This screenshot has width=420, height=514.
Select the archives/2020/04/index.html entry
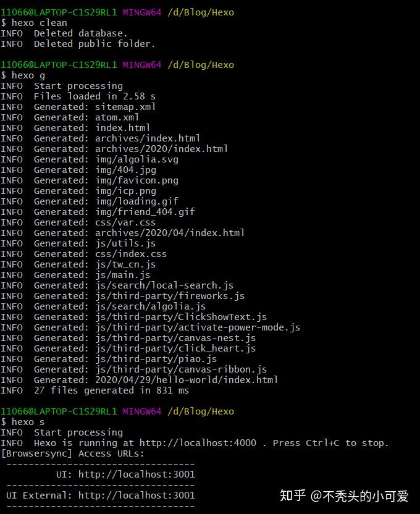point(170,233)
